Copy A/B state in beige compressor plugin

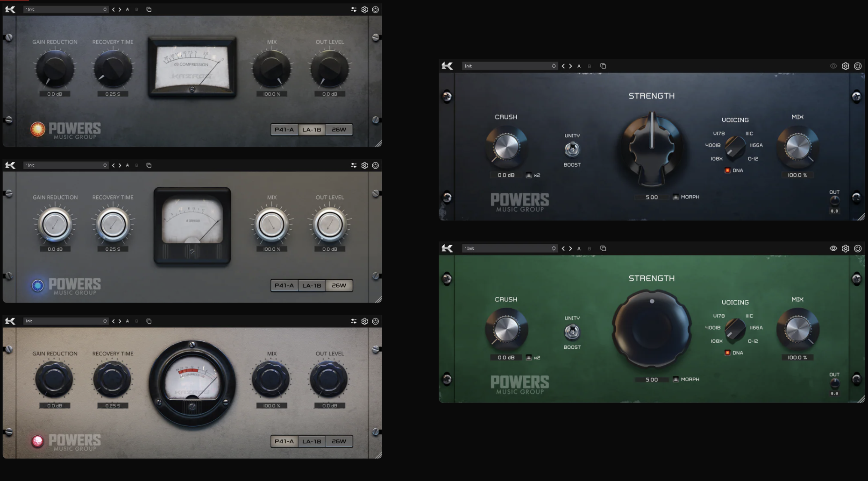coord(149,321)
